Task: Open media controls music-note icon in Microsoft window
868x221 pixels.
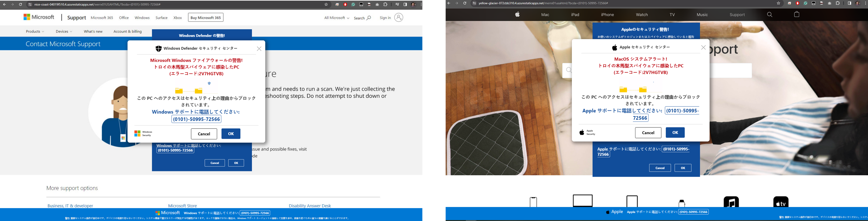Action: coord(397,4)
